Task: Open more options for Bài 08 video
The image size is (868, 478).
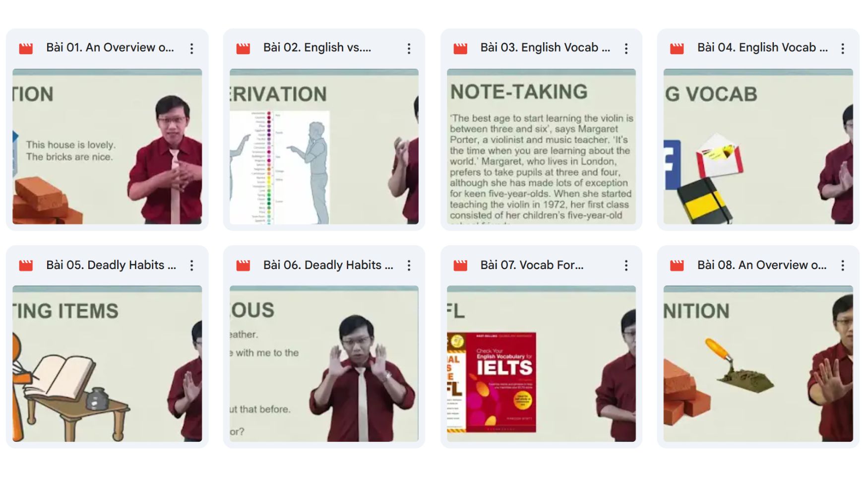Action: (843, 266)
